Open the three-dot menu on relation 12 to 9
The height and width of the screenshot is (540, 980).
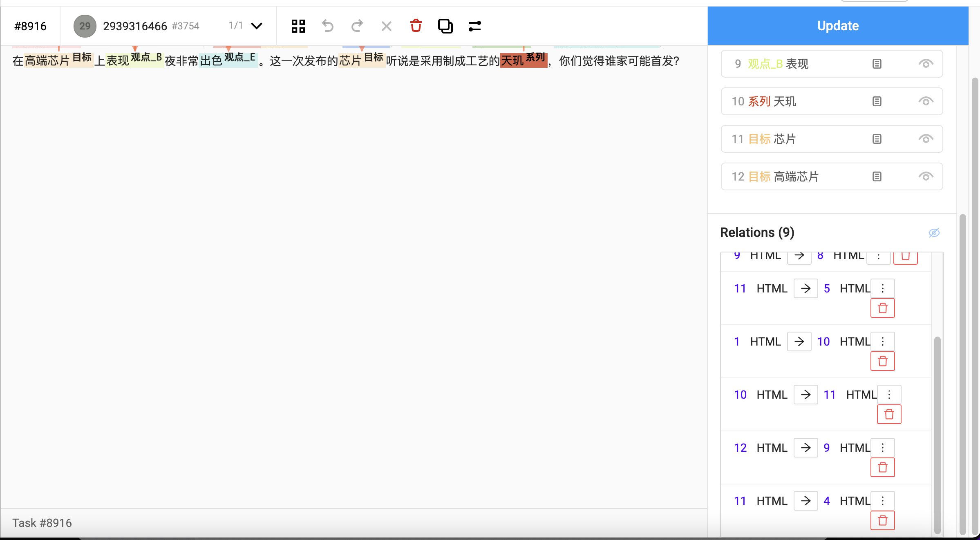882,447
